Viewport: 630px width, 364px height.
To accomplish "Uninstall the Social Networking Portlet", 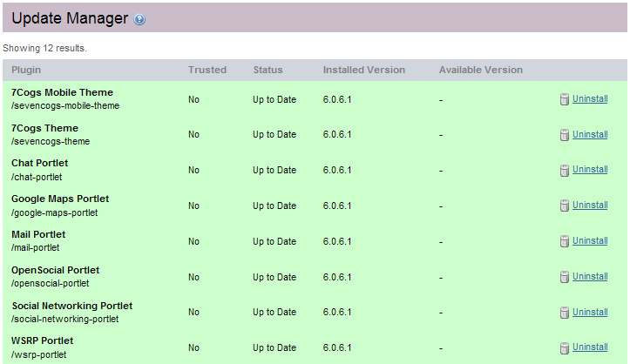I will click(590, 312).
